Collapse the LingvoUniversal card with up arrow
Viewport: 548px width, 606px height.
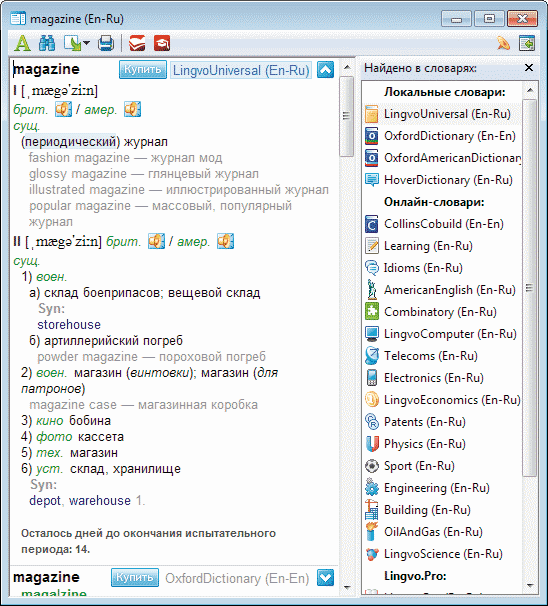[x=325, y=70]
